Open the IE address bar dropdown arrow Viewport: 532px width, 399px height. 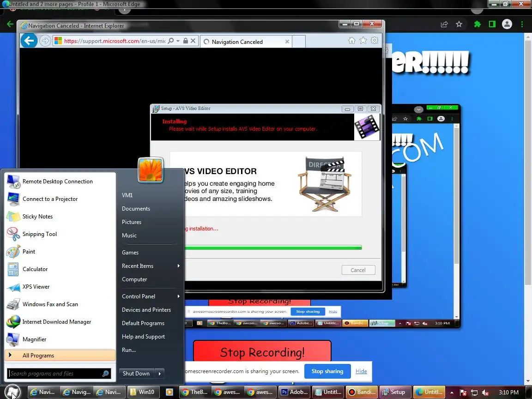point(178,41)
